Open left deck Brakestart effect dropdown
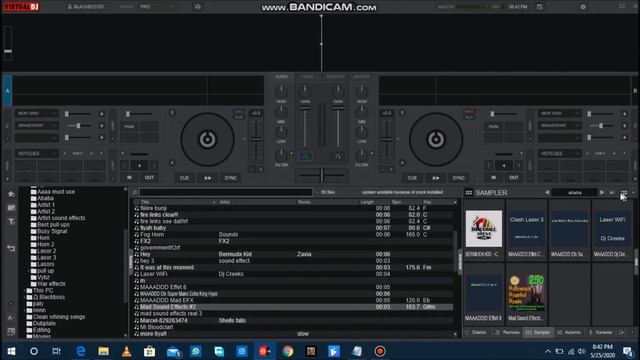Screen dimensions: 640x360 (36, 125)
